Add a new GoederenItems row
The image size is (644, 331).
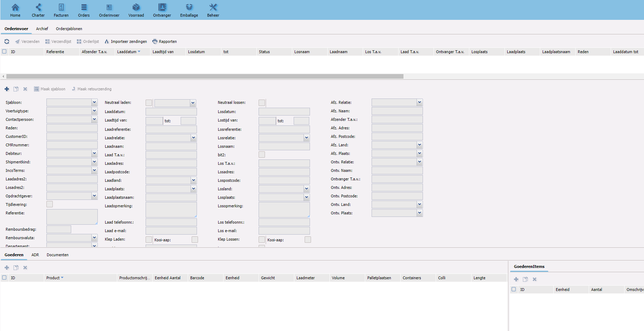[516, 279]
